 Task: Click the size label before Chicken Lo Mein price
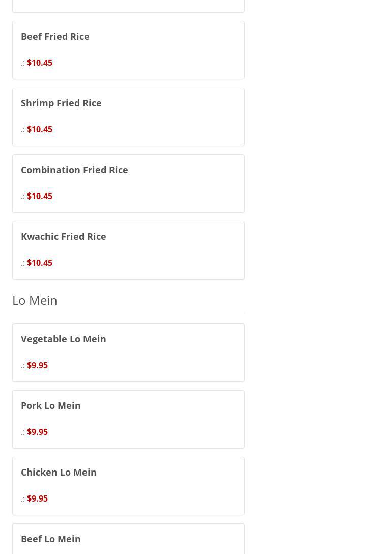pos(23,499)
